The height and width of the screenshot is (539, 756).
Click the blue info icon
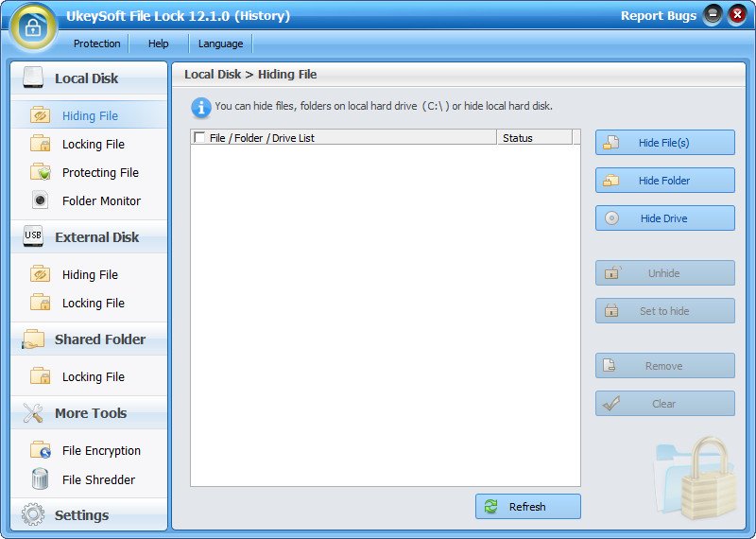click(x=201, y=108)
